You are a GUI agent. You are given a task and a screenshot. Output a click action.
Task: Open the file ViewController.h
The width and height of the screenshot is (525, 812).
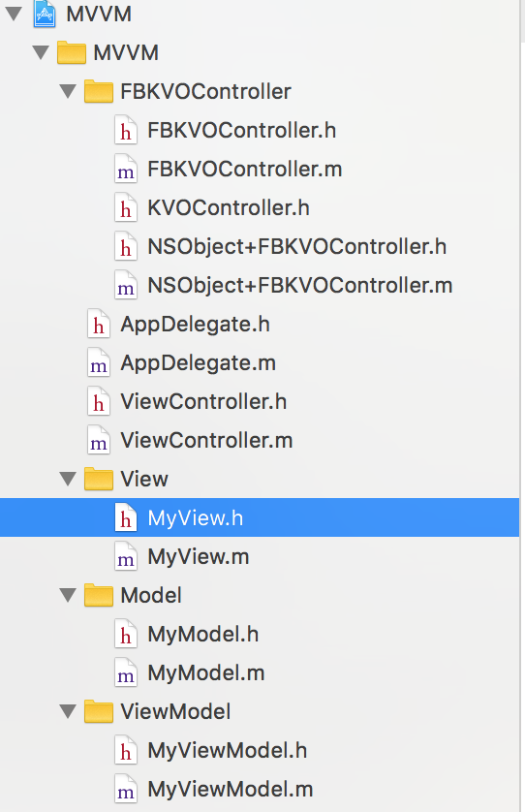pyautogui.click(x=203, y=402)
